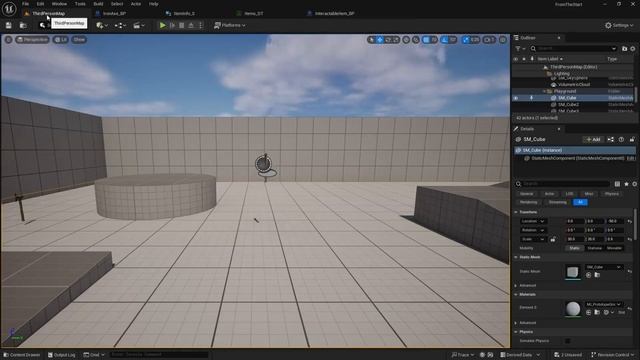Set Mobility to Movable
This screenshot has height=360, width=640.
614,248
